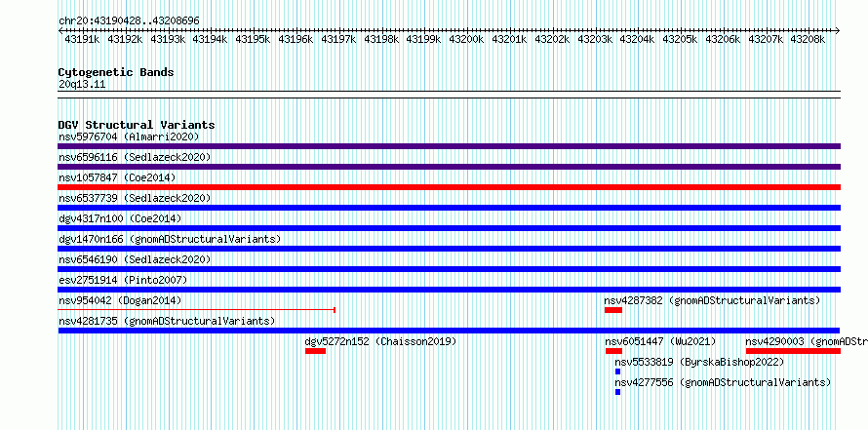This screenshot has height=430, width=868.
Task: Open dgv5272n152 (Chaisson2019) label
Action: pos(381,341)
